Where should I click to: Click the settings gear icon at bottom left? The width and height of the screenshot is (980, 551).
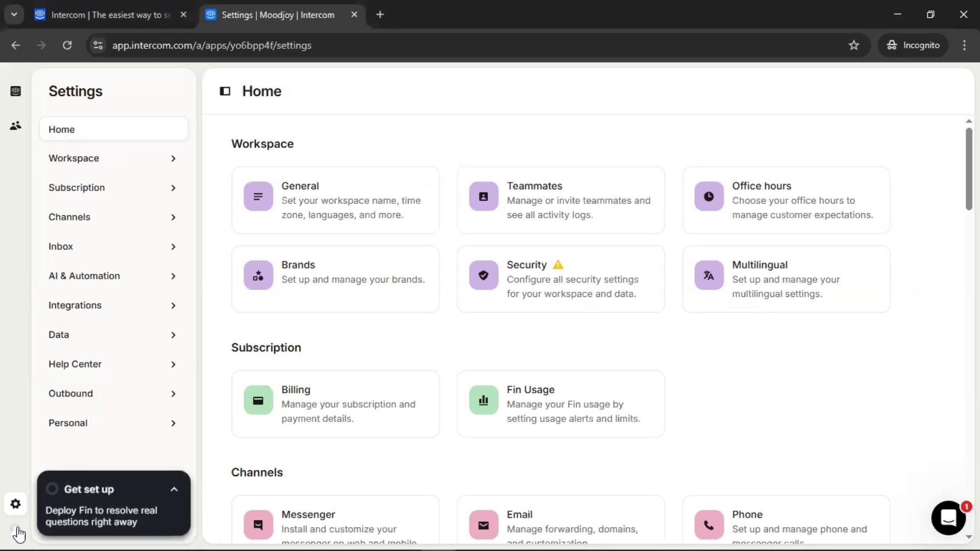(15, 504)
